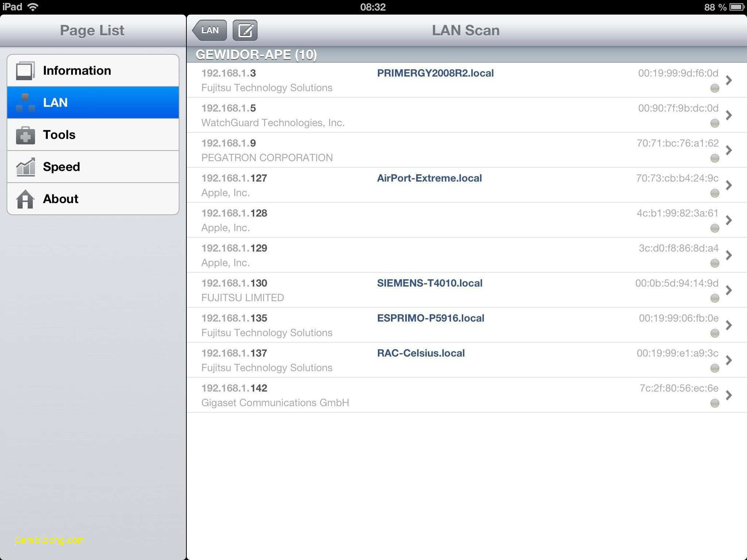
Task: Expand SIEMENS-T4010.local device details
Action: coord(731,290)
